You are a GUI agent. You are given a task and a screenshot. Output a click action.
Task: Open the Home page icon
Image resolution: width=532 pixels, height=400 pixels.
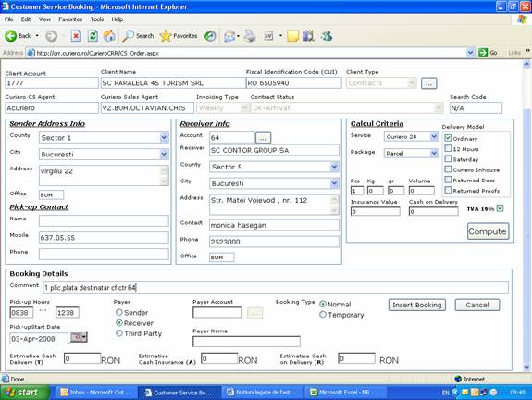point(109,36)
